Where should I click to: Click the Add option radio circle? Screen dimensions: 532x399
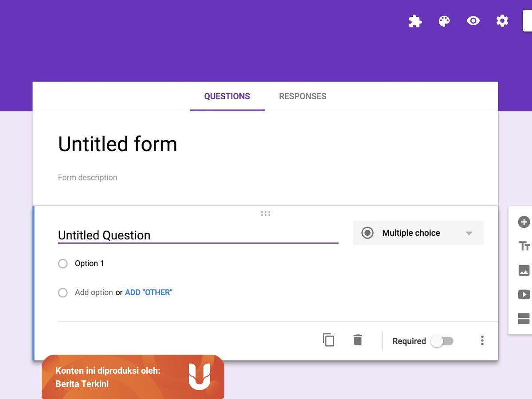63,293
